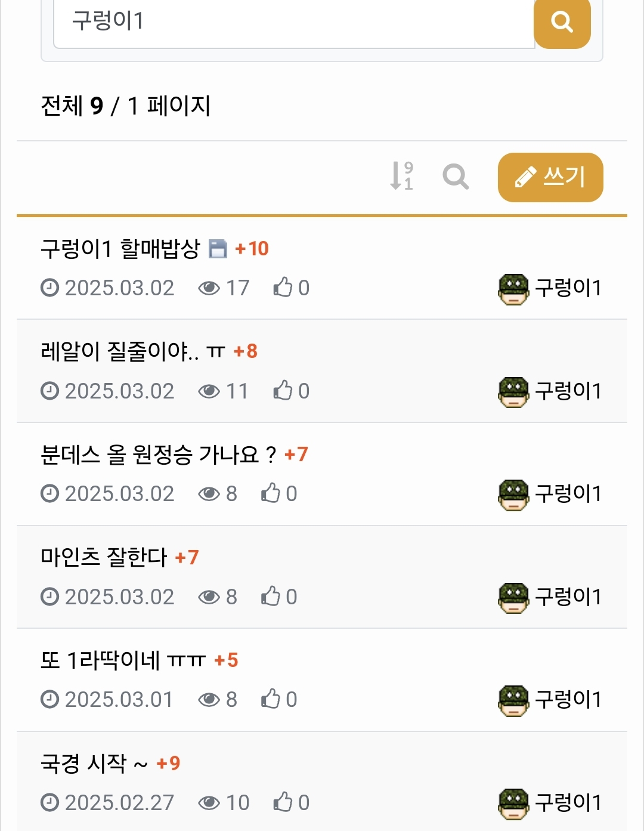This screenshot has width=644, height=831.
Task: Click the thumbs-up icon on 마인츠 잘한다 post
Action: (271, 597)
